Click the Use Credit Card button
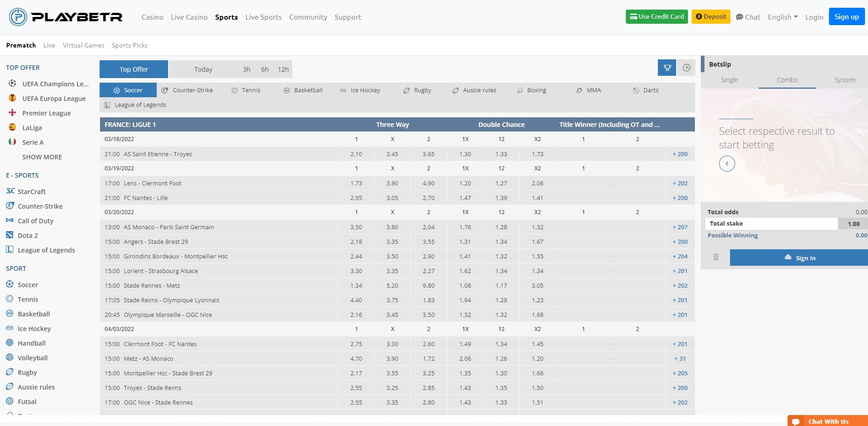 pos(656,16)
